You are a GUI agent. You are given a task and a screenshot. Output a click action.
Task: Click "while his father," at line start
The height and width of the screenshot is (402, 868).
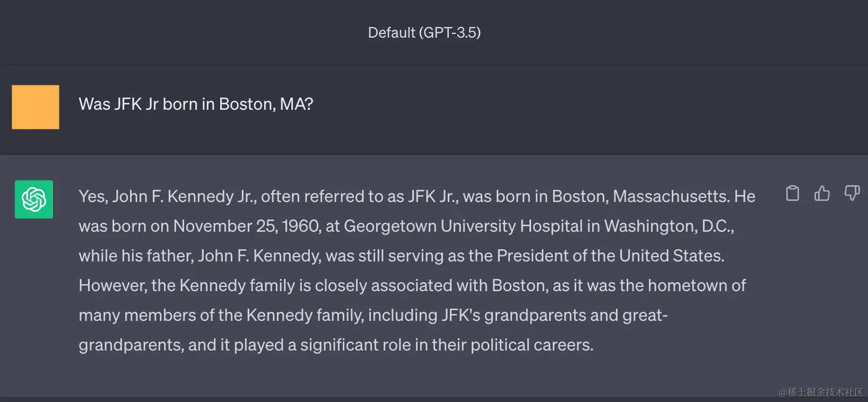click(136, 256)
